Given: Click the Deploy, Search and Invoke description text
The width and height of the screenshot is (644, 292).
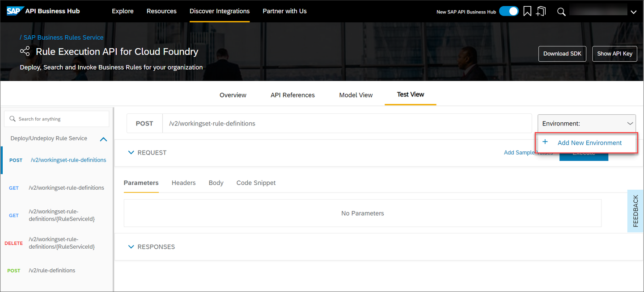Looking at the screenshot, I should [x=111, y=67].
